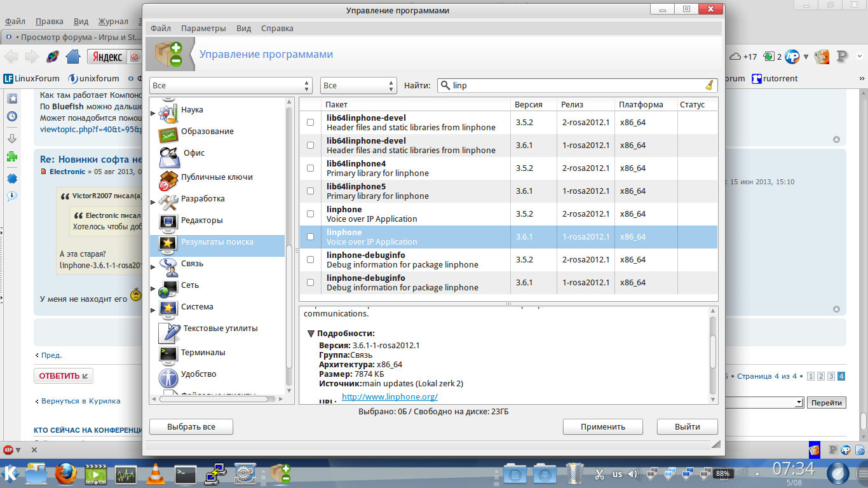Tick checkbox for linphone 3.6.1 package
Screen dimensions: 868x488
click(310, 237)
